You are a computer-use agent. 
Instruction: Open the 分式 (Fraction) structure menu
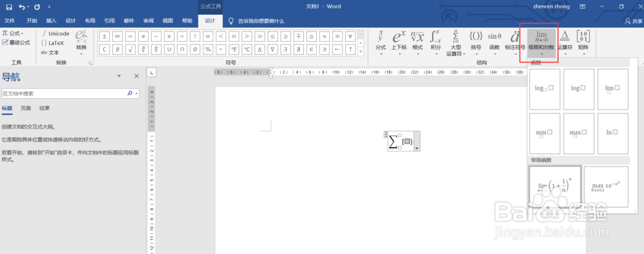[x=381, y=43]
